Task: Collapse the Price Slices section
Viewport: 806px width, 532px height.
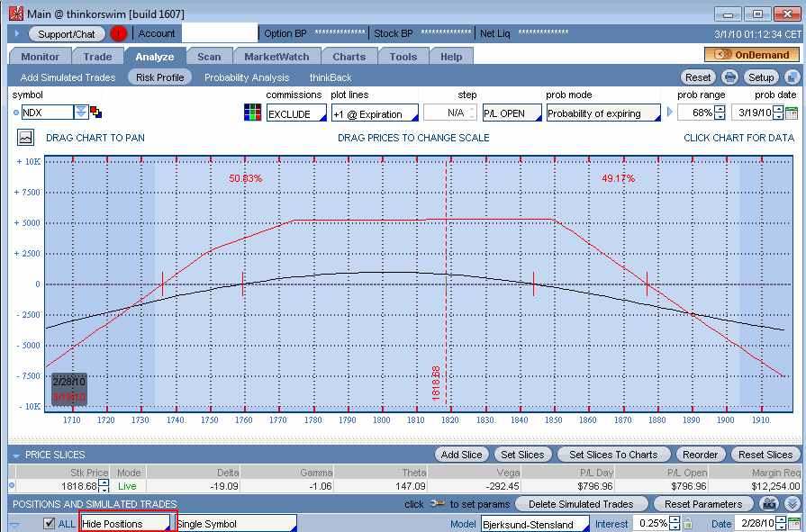Action: tap(15, 455)
